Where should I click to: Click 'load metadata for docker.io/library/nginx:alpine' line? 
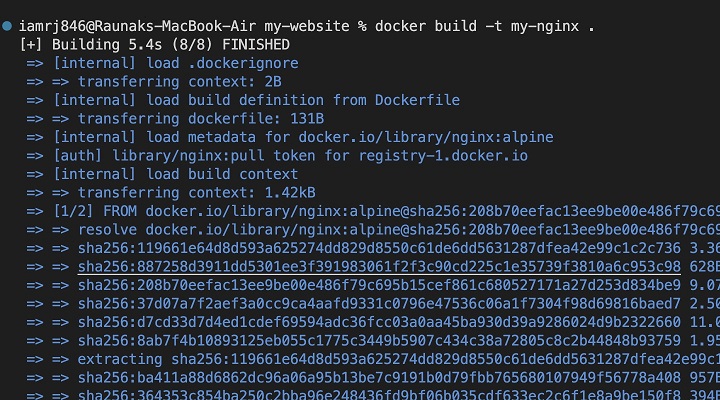tap(302, 137)
